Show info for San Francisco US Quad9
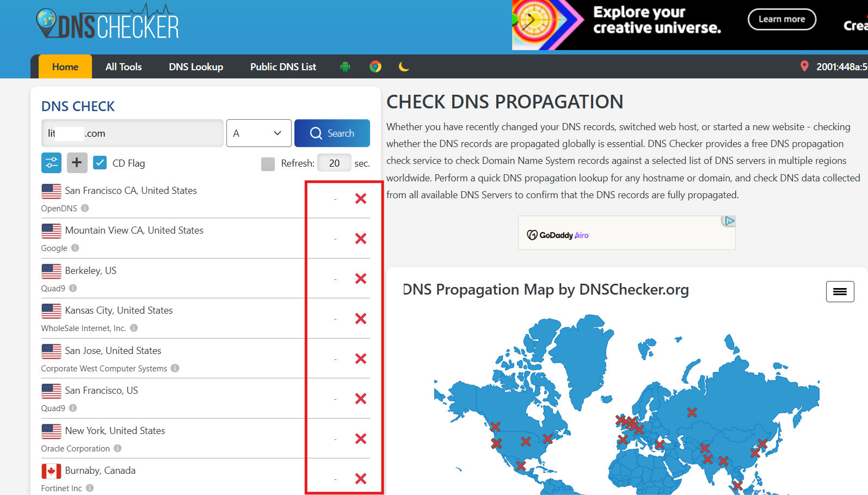The image size is (868, 495). click(x=73, y=408)
